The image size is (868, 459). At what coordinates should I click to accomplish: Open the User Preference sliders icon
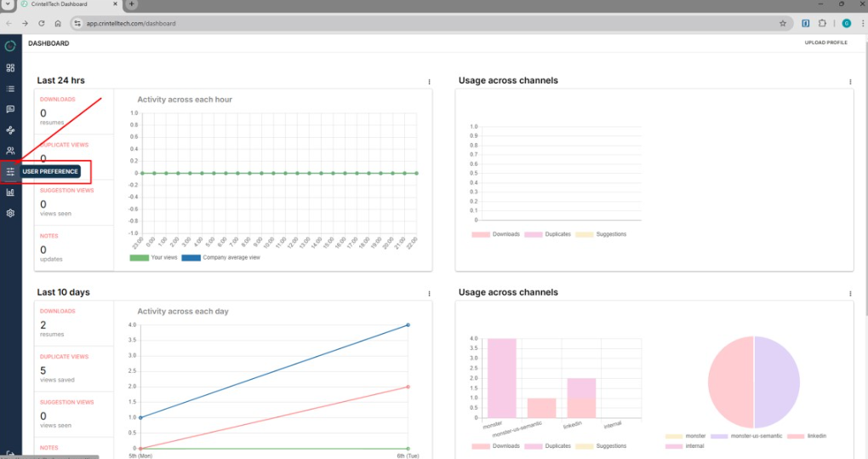click(x=10, y=172)
